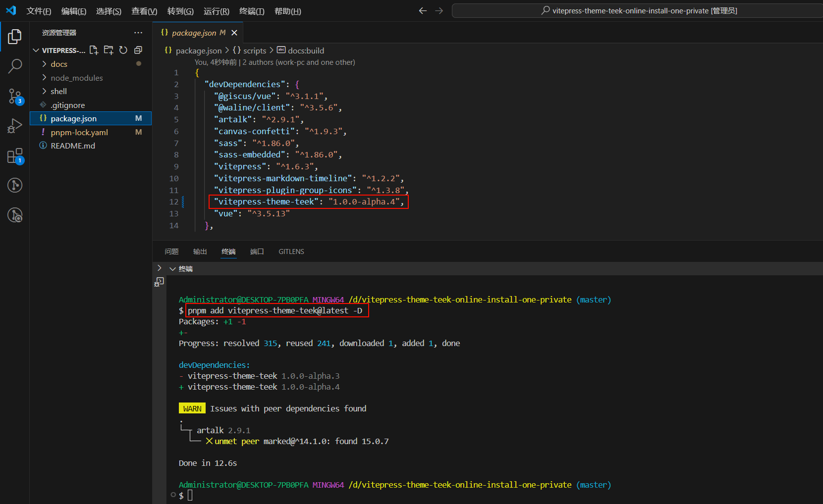
Task: Click the pnpm add command text
Action: (x=275, y=311)
